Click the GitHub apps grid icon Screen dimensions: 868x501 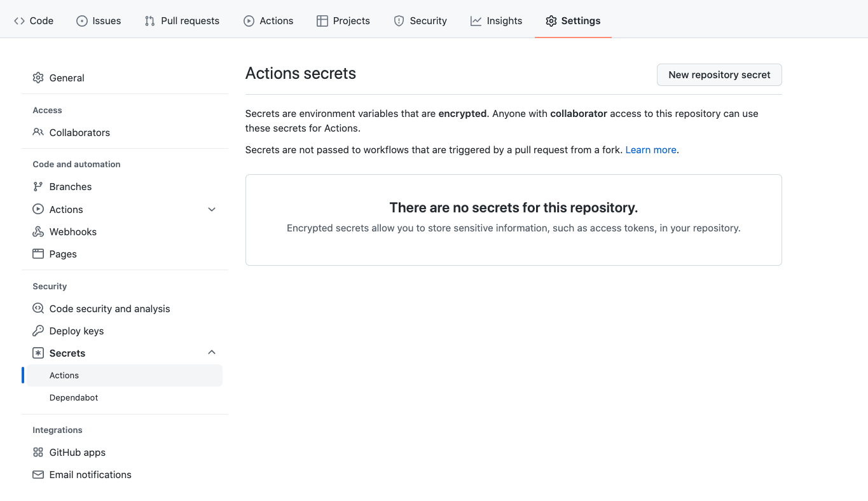pos(38,452)
